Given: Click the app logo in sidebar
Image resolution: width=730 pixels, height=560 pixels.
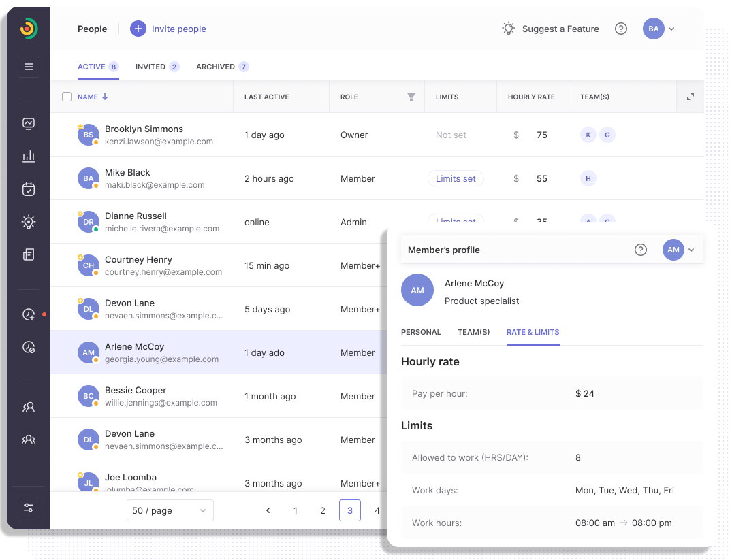Looking at the screenshot, I should click(x=29, y=29).
